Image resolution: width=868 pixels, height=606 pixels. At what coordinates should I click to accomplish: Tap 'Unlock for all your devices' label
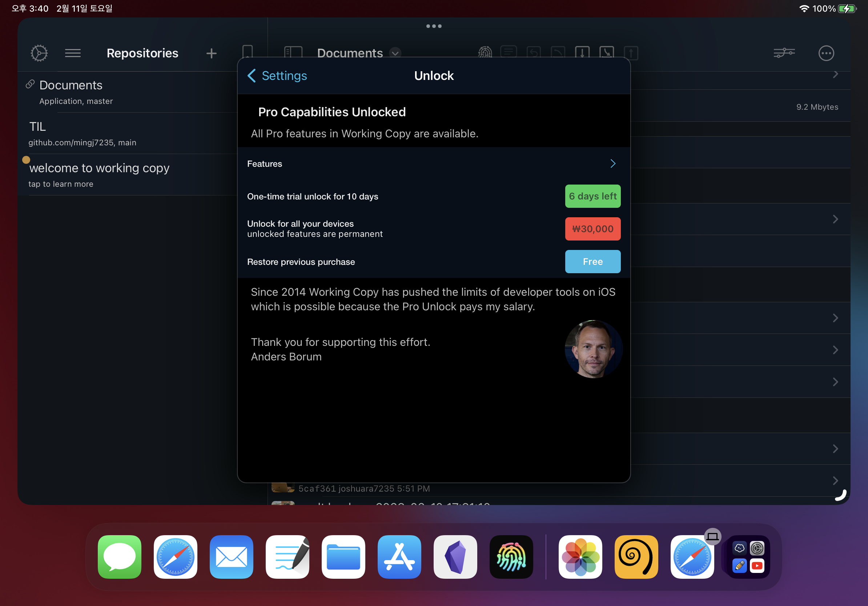click(300, 224)
